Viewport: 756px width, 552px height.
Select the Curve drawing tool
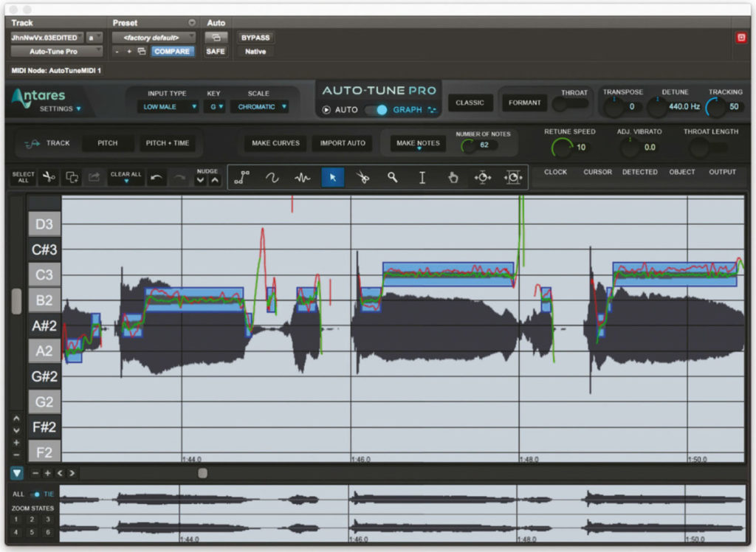[272, 177]
